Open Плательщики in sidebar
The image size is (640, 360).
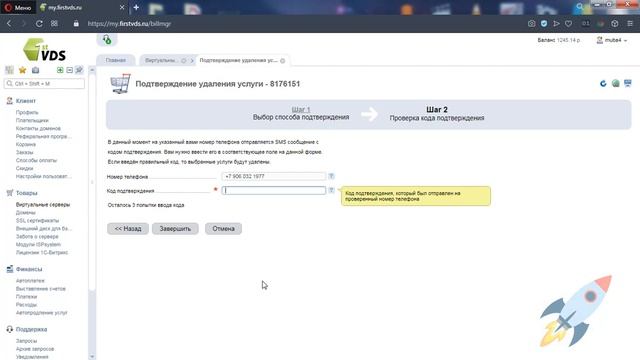(32, 120)
